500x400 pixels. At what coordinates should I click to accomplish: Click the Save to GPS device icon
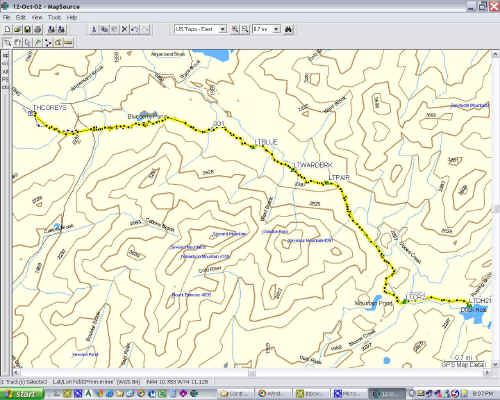coord(61,29)
